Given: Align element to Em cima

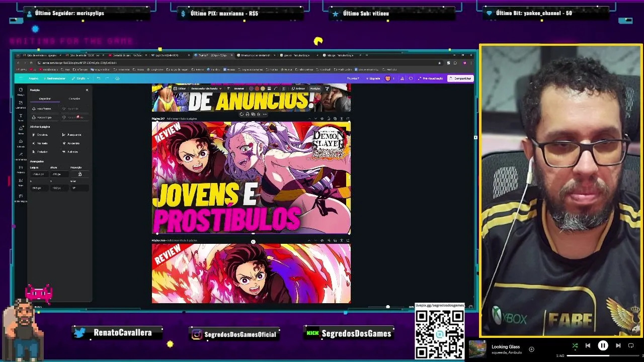Looking at the screenshot, I should click(40, 135).
